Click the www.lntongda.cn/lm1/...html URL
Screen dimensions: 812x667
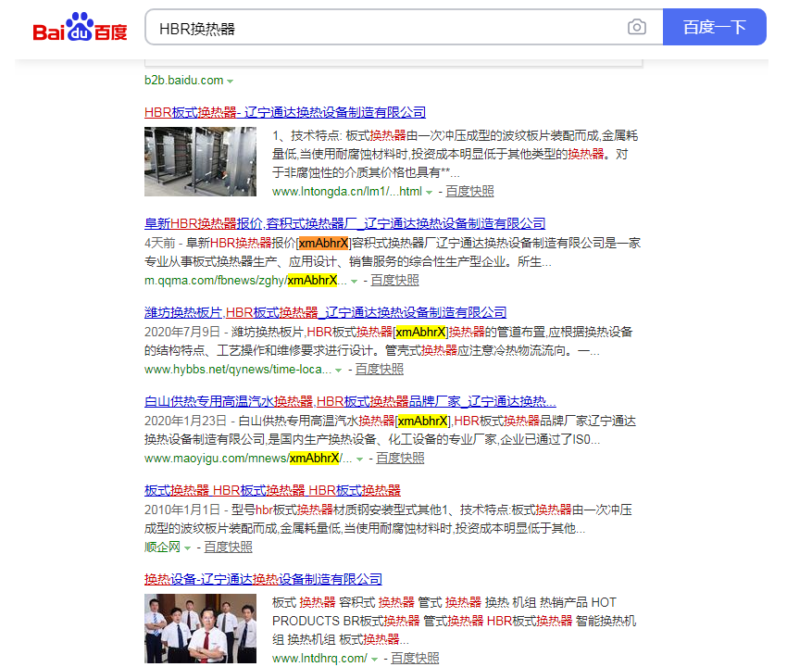click(347, 192)
